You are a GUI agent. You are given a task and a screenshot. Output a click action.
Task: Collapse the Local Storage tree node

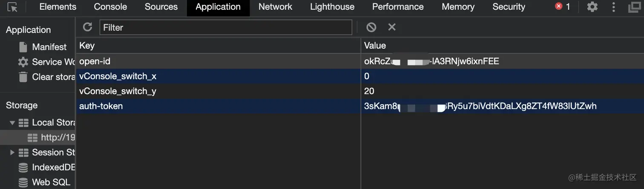click(12, 123)
